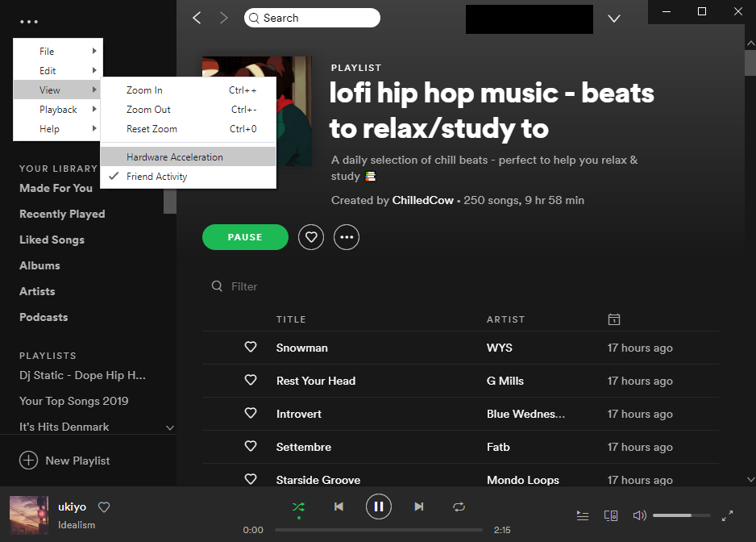
Task: Open the now playing album art
Action: point(29,515)
